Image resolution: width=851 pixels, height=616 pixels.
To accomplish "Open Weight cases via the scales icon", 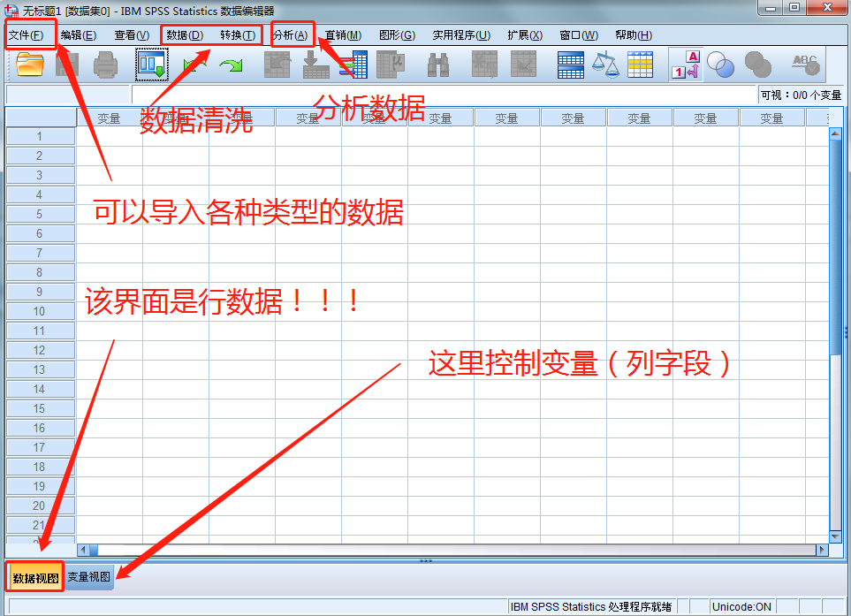I will 605,65.
